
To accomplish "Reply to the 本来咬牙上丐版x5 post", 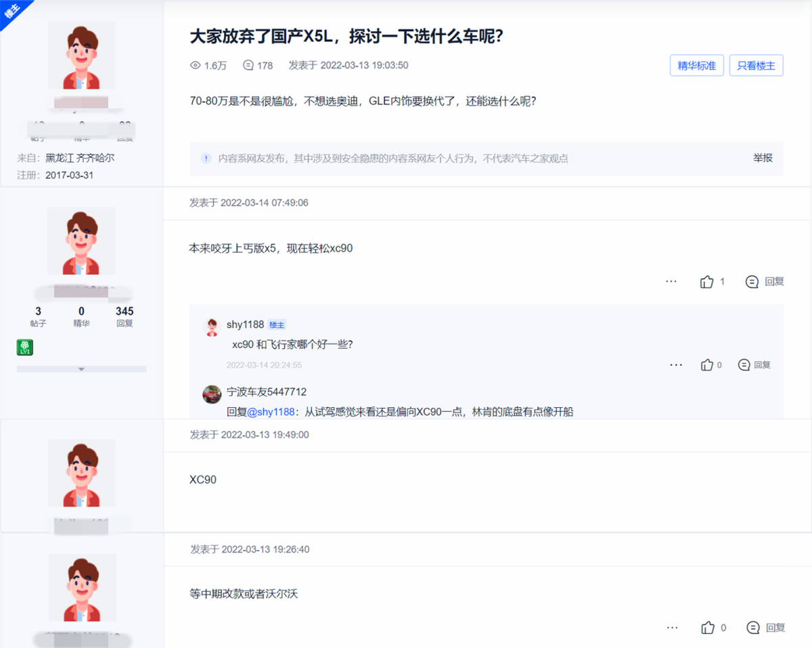I will click(x=765, y=281).
